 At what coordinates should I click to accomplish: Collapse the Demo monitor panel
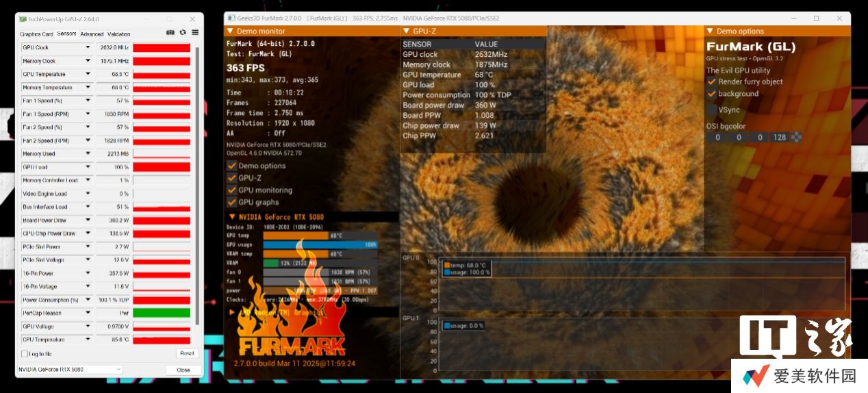(x=230, y=31)
